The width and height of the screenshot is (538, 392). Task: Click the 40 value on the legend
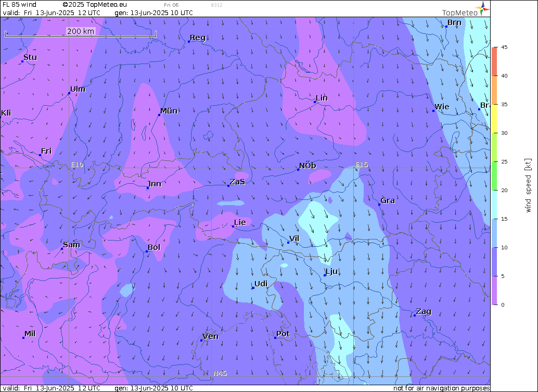click(x=504, y=75)
